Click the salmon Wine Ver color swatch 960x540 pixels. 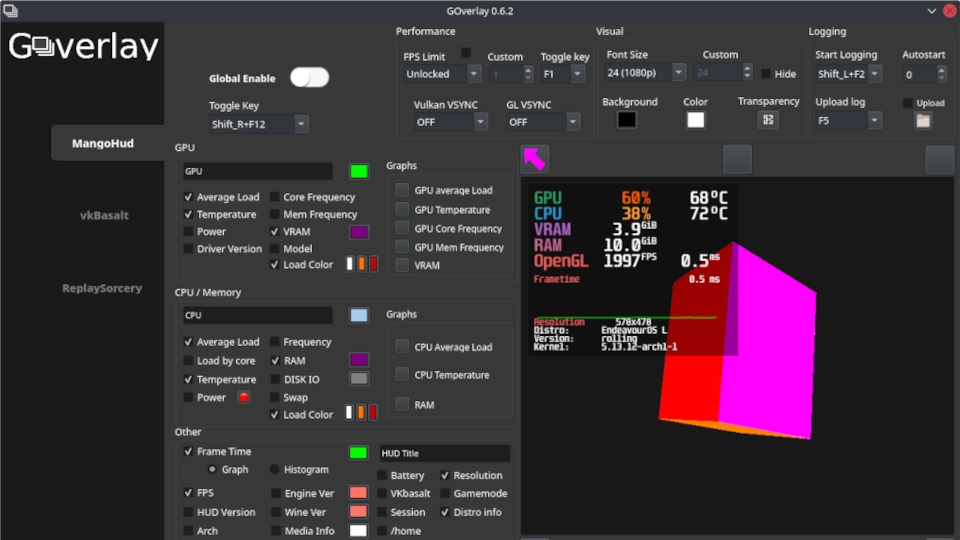[x=358, y=511]
